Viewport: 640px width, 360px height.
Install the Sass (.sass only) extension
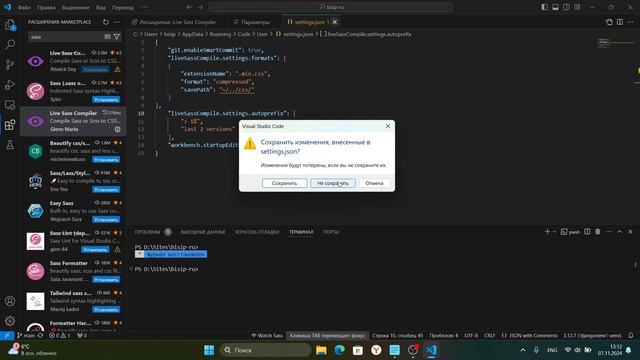point(106,100)
